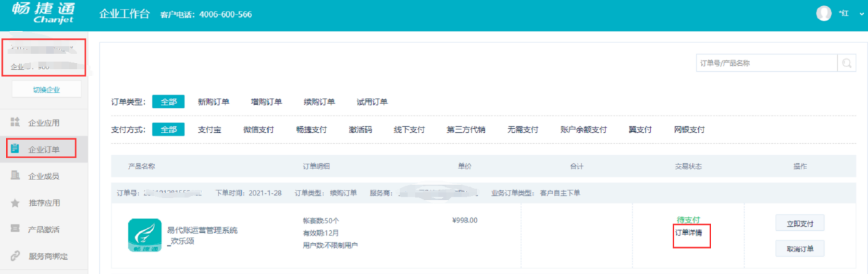Click the search magnifier icon
Image resolution: width=868 pixels, height=274 pixels.
pos(847,63)
